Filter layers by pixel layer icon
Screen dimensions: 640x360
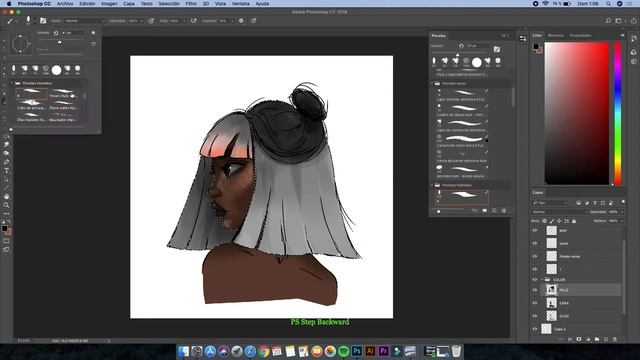tap(578, 203)
